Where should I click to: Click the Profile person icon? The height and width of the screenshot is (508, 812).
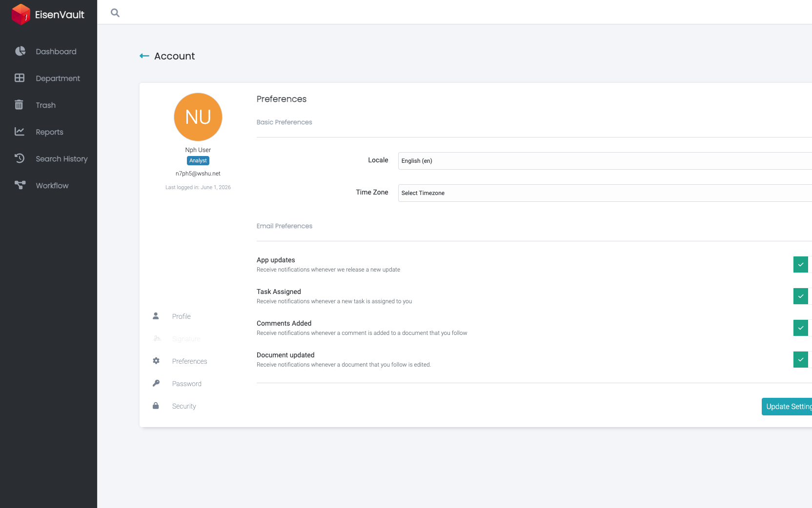(156, 316)
